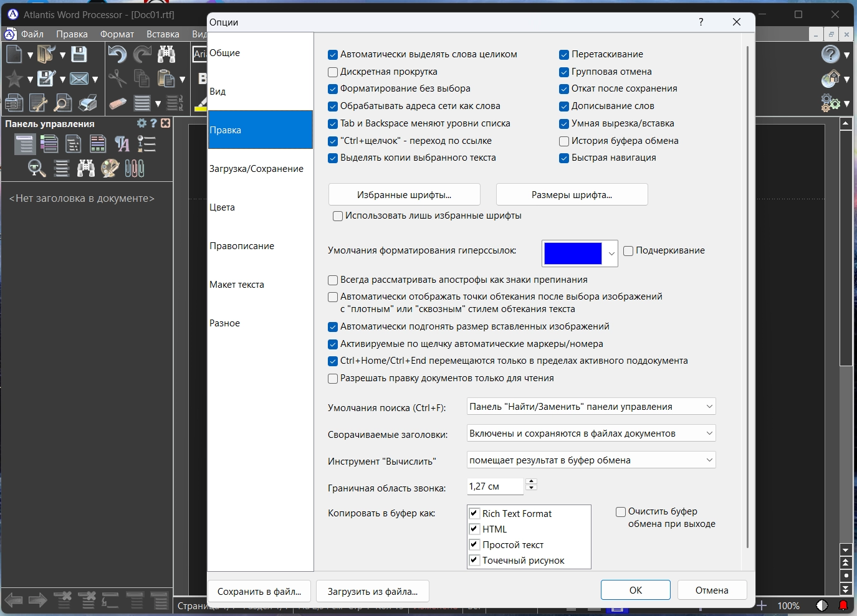Image resolution: width=857 pixels, height=616 pixels.
Task: Toggle 'Умная вырезка/вставка' checkbox
Action: (564, 124)
